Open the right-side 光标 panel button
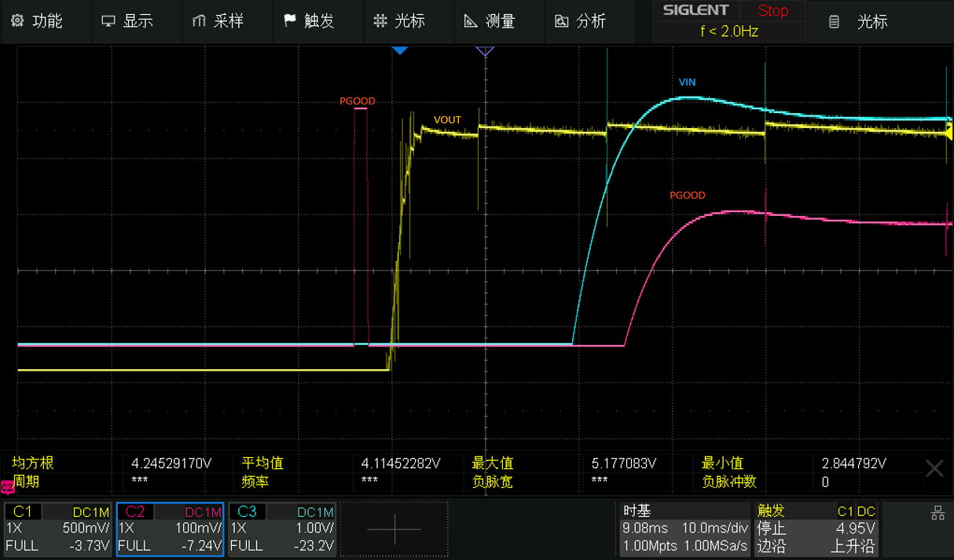 coord(860,21)
